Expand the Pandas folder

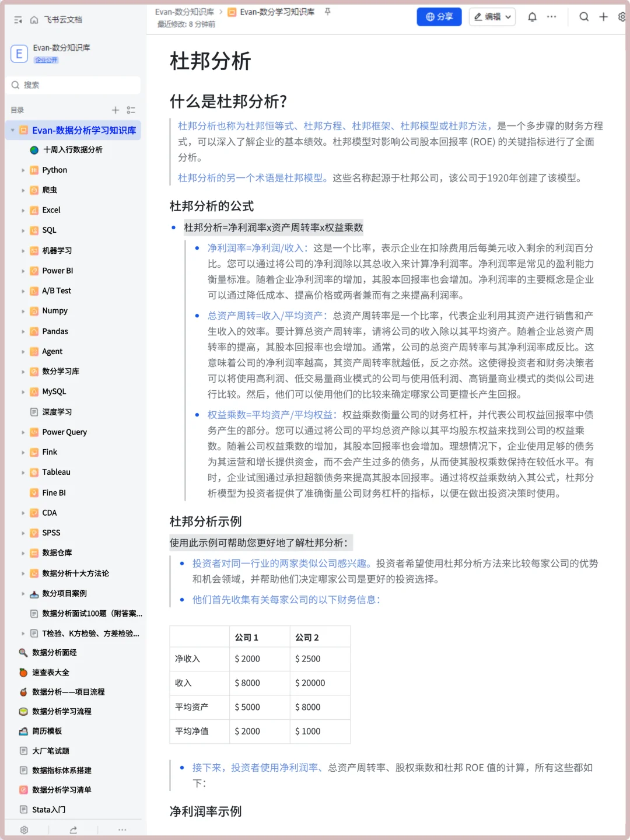(x=23, y=331)
